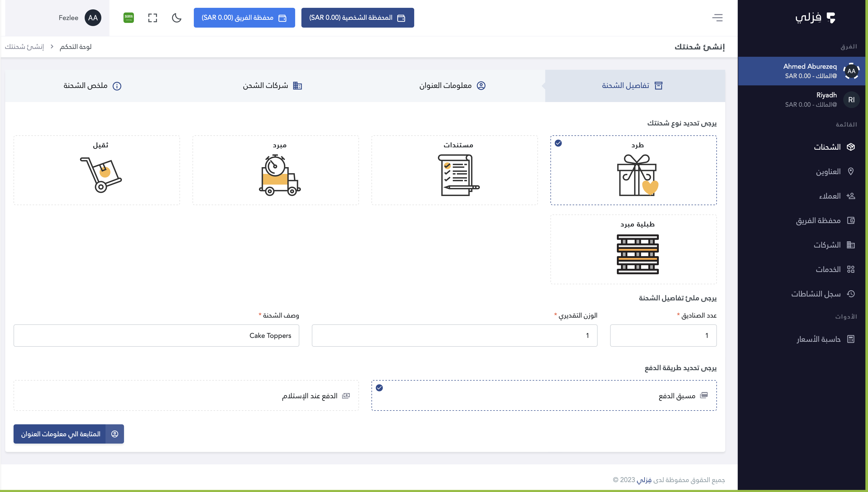
Task: Select the ثقيل (heavy) shipment type
Action: pyautogui.click(x=97, y=170)
